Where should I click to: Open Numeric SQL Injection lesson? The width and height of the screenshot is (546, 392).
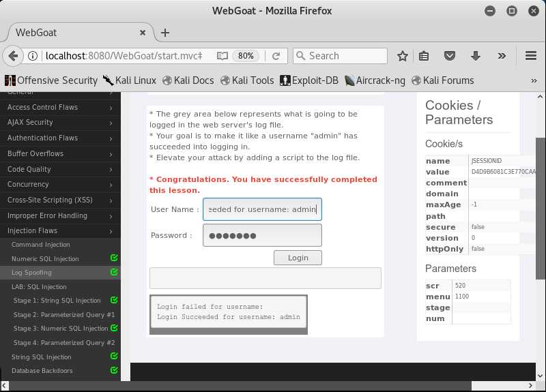[45, 259]
